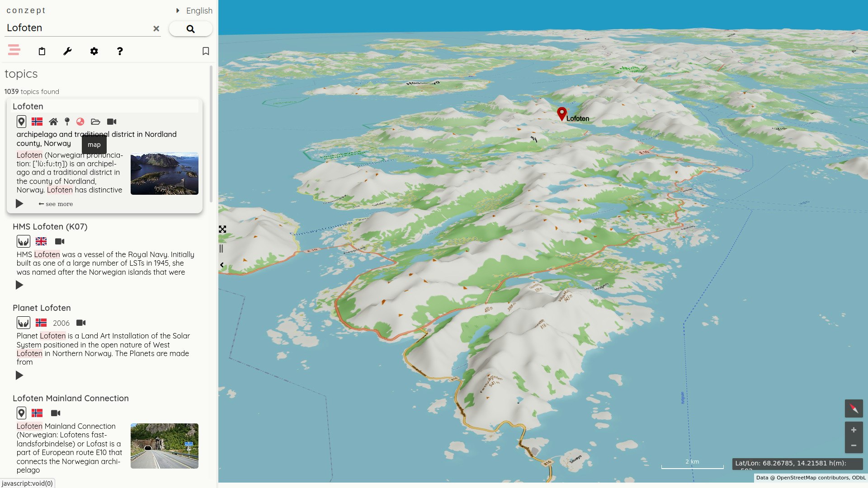The height and width of the screenshot is (488, 868).
Task: Click the category icon under Planet Lofoten
Action: point(24,323)
